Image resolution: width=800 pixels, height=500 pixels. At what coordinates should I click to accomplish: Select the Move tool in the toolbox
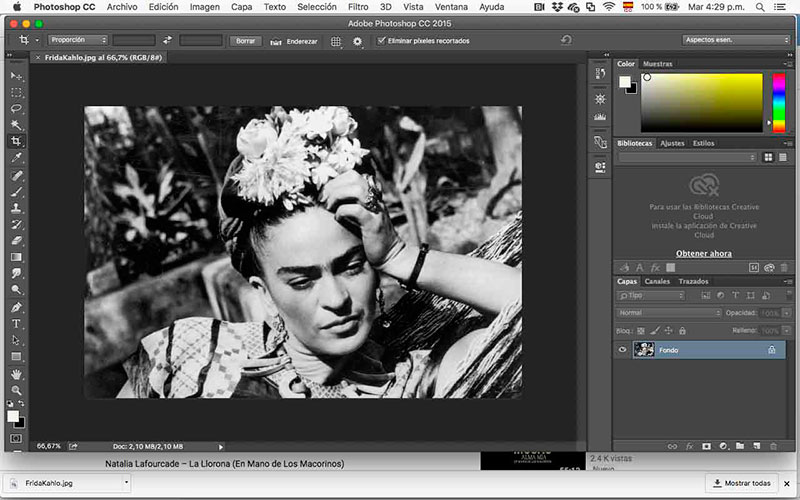pyautogui.click(x=16, y=77)
